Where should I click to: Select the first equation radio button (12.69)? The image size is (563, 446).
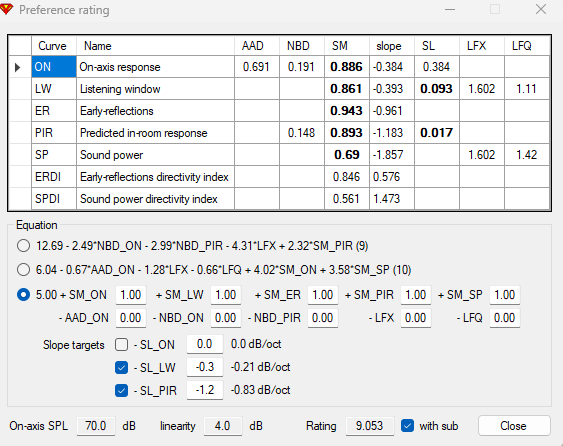(23, 246)
